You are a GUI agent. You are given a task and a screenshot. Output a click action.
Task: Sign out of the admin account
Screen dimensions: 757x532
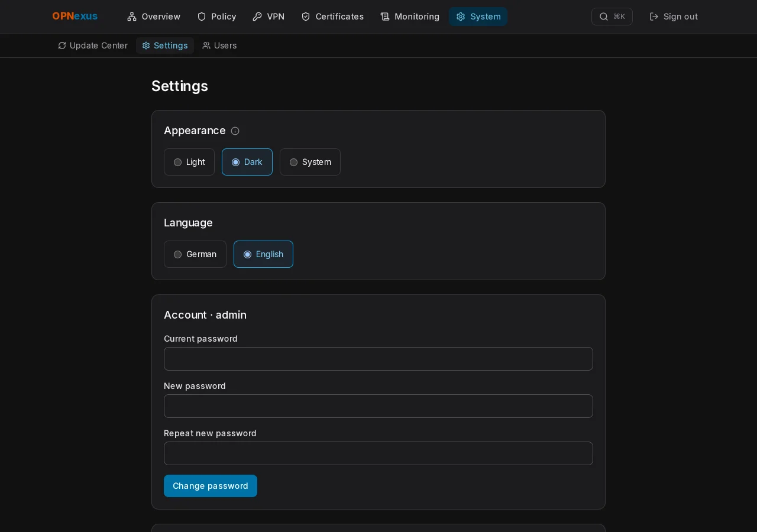point(674,17)
